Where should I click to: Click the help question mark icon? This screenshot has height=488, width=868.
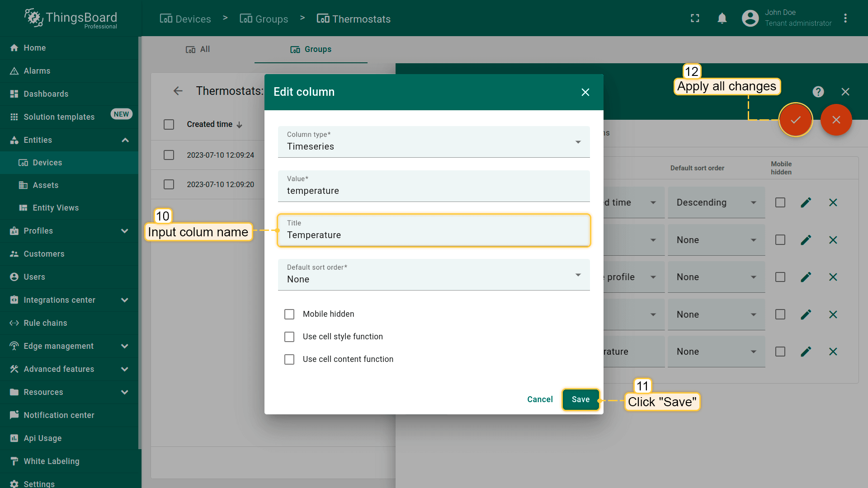pos(818,92)
